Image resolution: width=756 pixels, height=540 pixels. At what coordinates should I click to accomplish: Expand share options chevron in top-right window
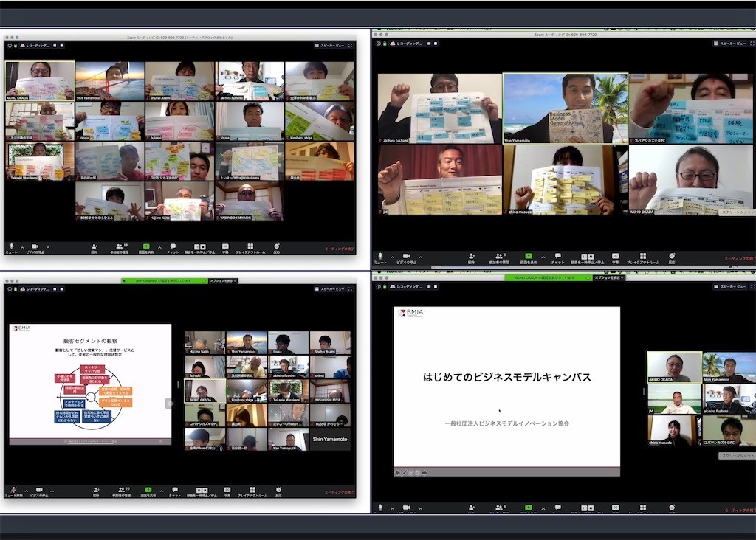pos(543,257)
